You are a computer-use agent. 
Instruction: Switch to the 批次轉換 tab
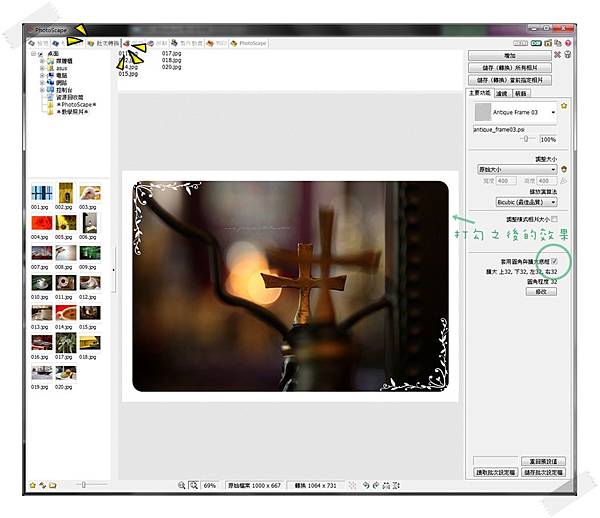pyautogui.click(x=103, y=43)
